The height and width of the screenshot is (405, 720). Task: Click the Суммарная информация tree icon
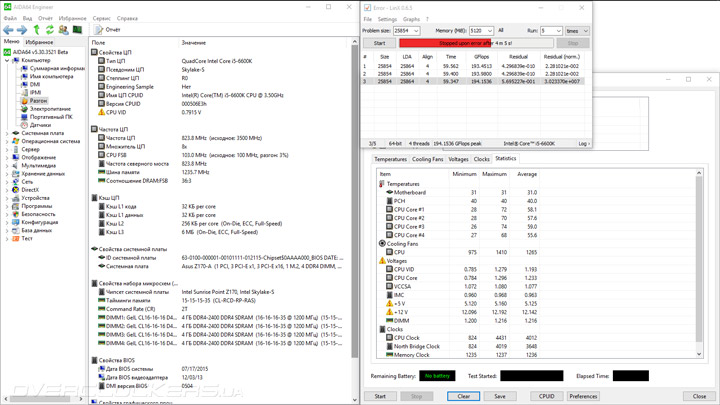(25, 68)
